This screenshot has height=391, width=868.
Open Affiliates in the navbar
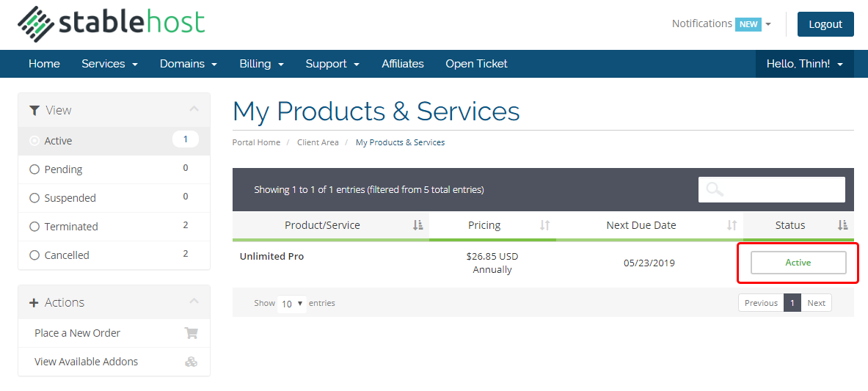(x=403, y=64)
